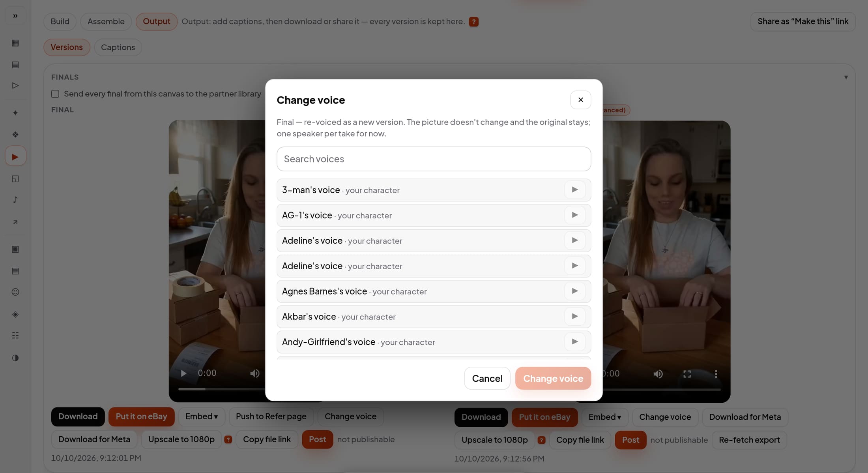This screenshot has width=868, height=473.
Task: Click help badge next to left Upscale to 1080p
Action: pos(228,439)
